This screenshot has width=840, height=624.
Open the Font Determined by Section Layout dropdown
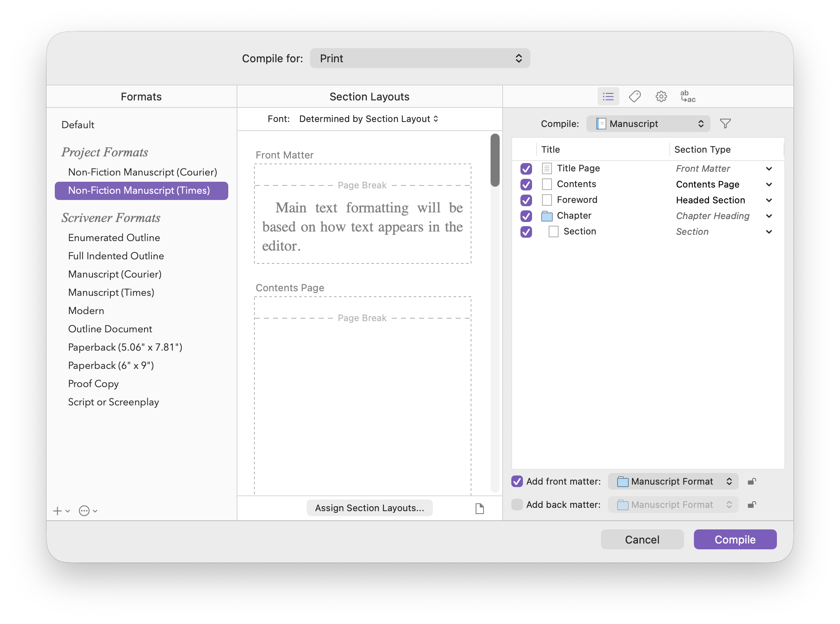click(x=368, y=119)
